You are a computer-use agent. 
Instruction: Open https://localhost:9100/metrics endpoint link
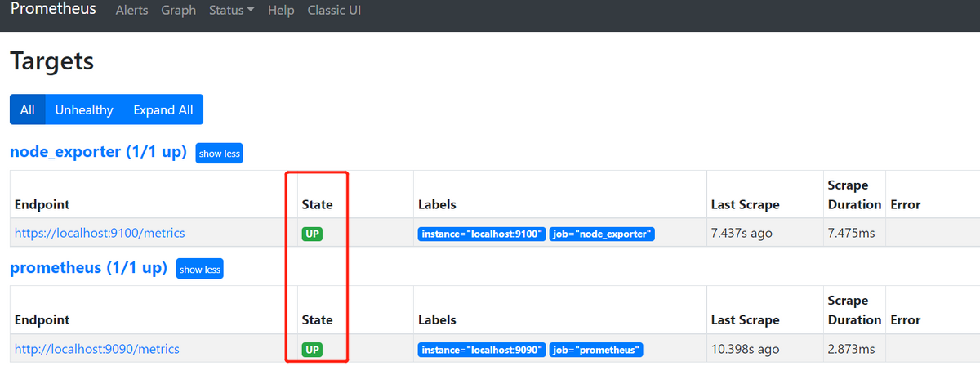pos(100,233)
